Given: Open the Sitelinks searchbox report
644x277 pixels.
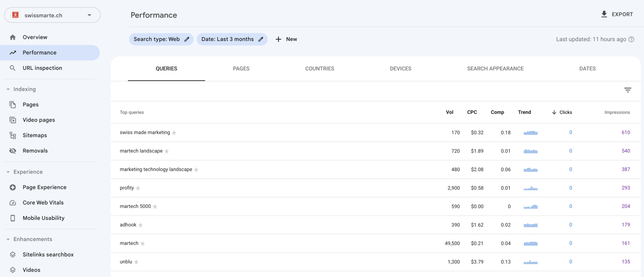Looking at the screenshot, I should pos(48,255).
